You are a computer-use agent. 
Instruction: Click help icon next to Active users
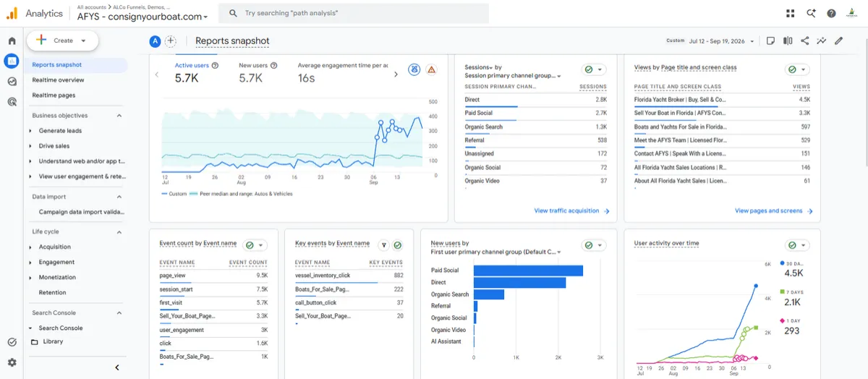216,65
